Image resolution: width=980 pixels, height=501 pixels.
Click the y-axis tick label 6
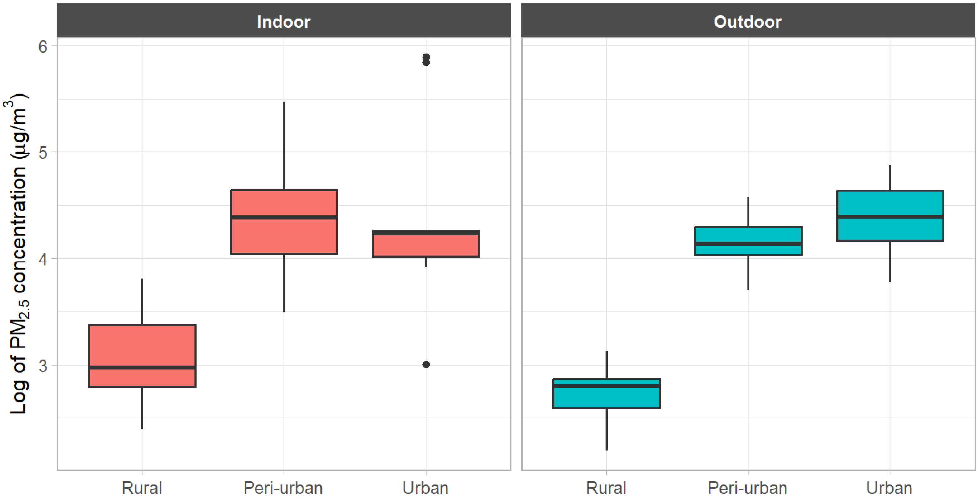[43, 47]
